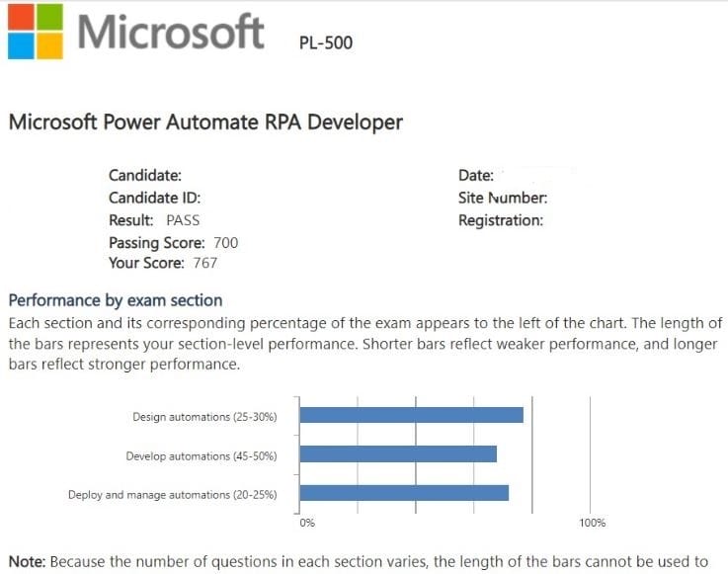Screen dimensions: 728x574
Task: Click the Performance by exam section heading
Action: [116, 300]
